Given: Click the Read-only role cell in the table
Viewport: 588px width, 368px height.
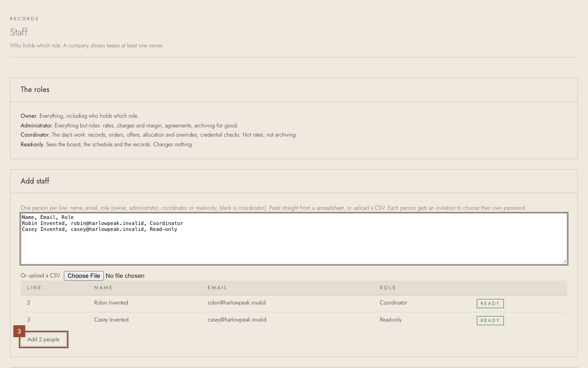Looking at the screenshot, I should [x=391, y=320].
